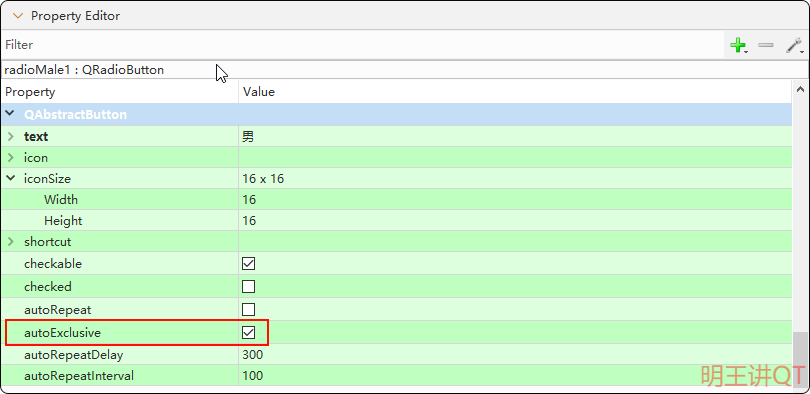Select the autoRepeatInterval property row label

pos(79,376)
